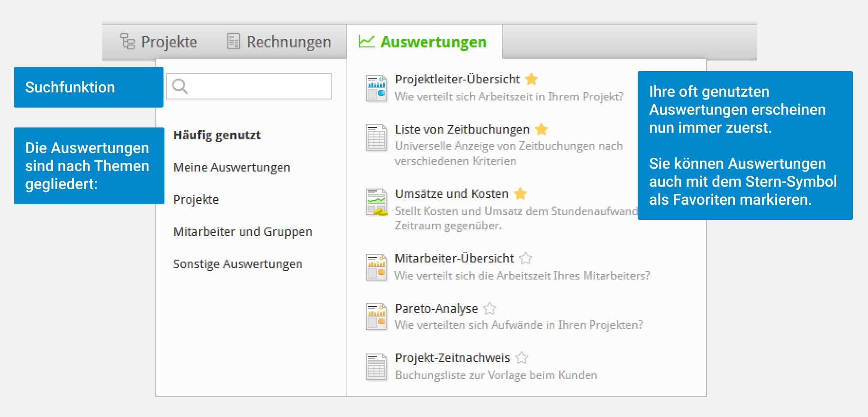
Task: Focus the report search input field
Action: pos(249,86)
